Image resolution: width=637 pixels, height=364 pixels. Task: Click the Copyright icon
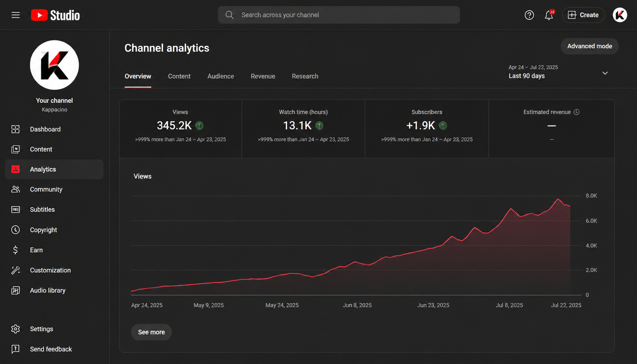[16, 230]
